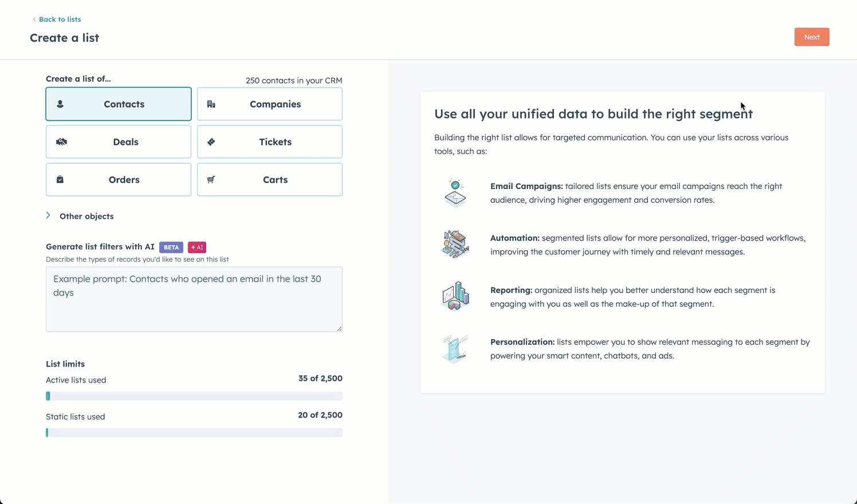The height and width of the screenshot is (504, 857).
Task: Click the Create a list heading
Action: point(64,38)
